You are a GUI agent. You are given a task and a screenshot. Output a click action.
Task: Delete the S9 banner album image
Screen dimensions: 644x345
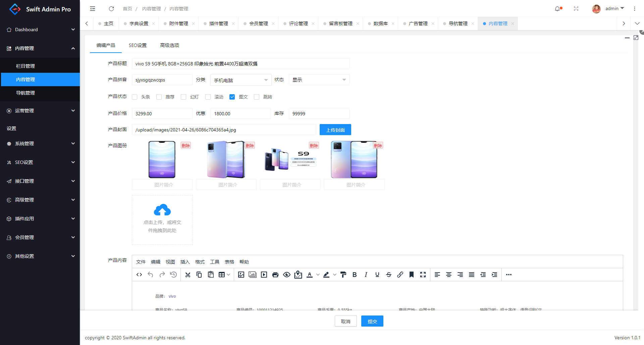click(x=314, y=145)
